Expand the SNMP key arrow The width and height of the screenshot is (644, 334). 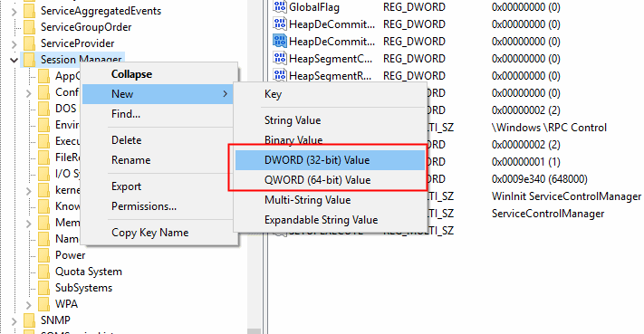pos(14,320)
